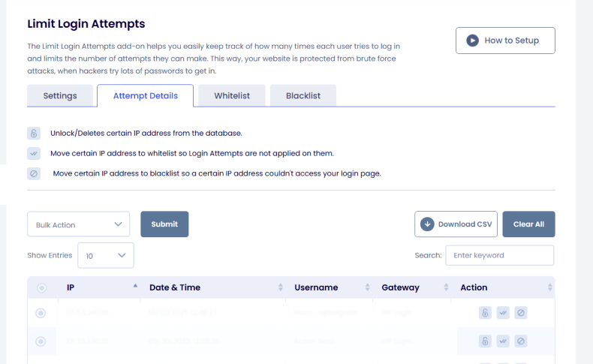Switch to the Settings tab
593x364 pixels.
coord(60,96)
